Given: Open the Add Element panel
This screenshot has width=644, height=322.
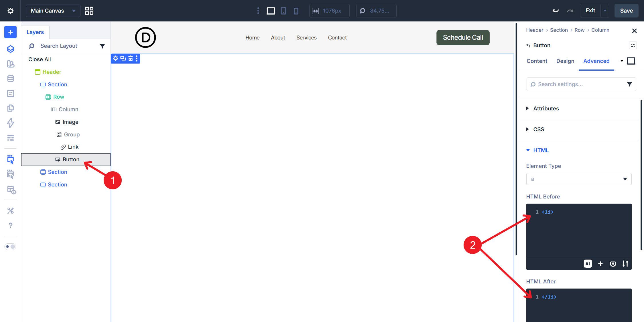Looking at the screenshot, I should (10, 32).
